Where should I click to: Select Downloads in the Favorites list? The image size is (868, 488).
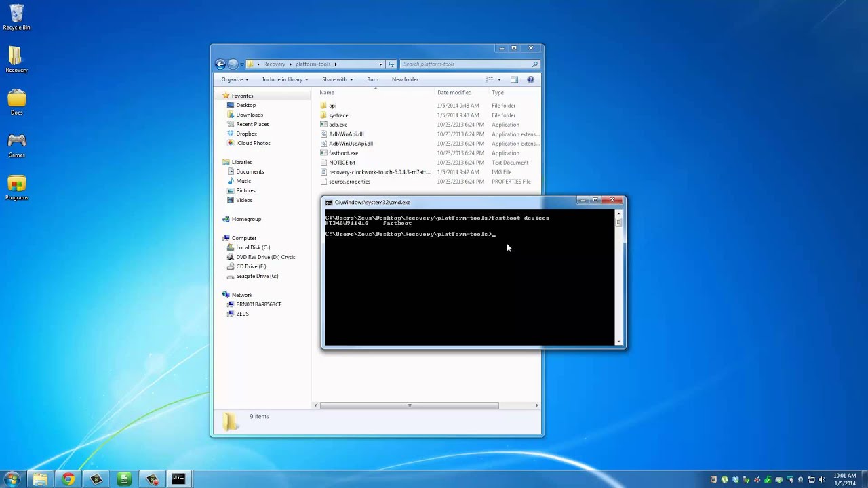tap(250, 115)
